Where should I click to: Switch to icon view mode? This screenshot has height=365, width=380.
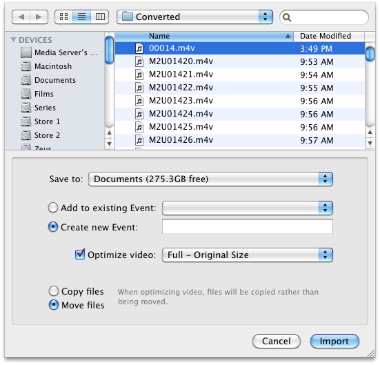coord(64,17)
